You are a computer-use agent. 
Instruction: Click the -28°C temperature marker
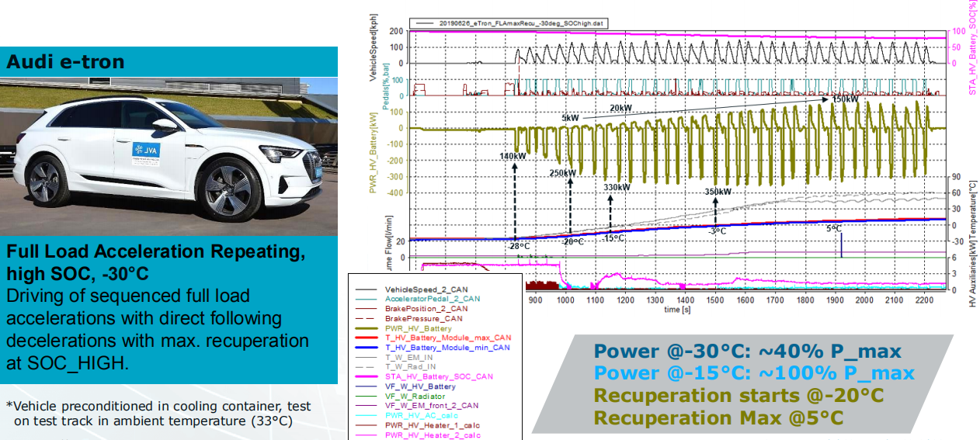520,246
